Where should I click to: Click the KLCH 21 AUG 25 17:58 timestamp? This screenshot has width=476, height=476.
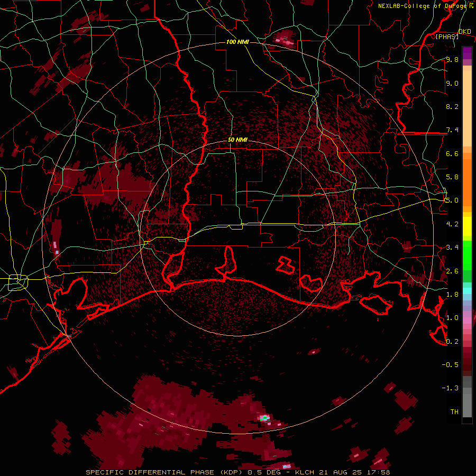[343, 472]
